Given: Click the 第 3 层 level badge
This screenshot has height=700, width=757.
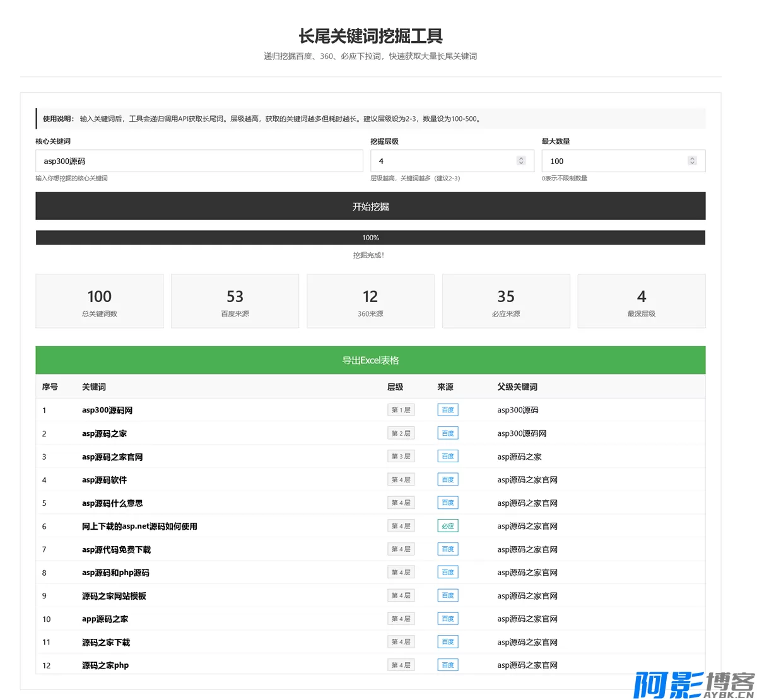Looking at the screenshot, I should click(401, 457).
